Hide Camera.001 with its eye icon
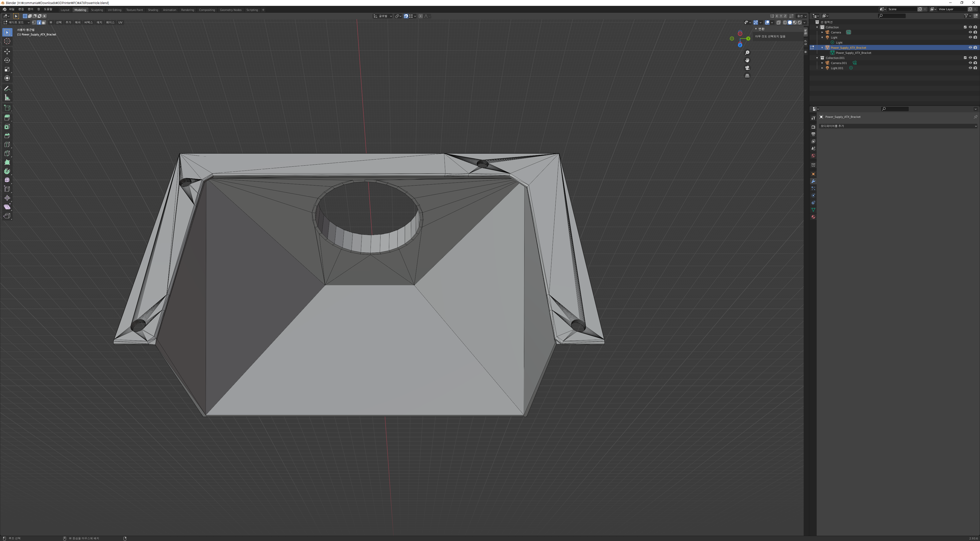 click(x=970, y=63)
